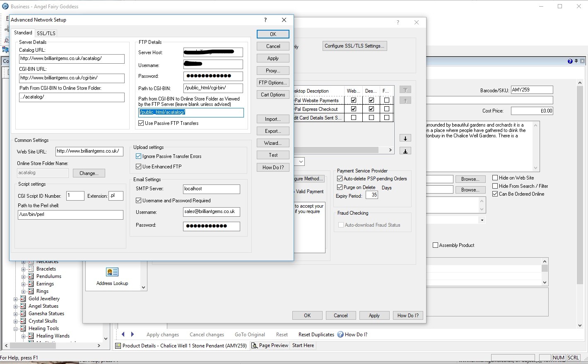Viewport: 588px width, 364px height.
Task: Uncheck Ignore Passive Transfer Errors
Action: click(139, 156)
